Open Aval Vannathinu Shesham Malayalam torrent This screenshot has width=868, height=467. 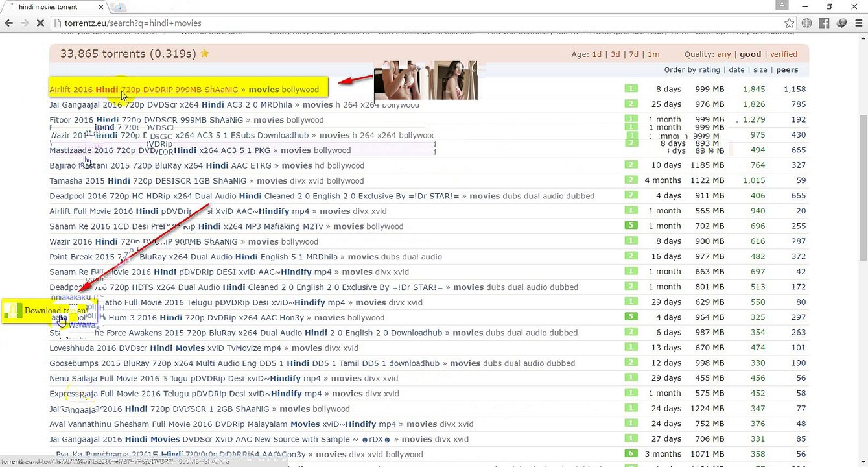tap(223, 424)
